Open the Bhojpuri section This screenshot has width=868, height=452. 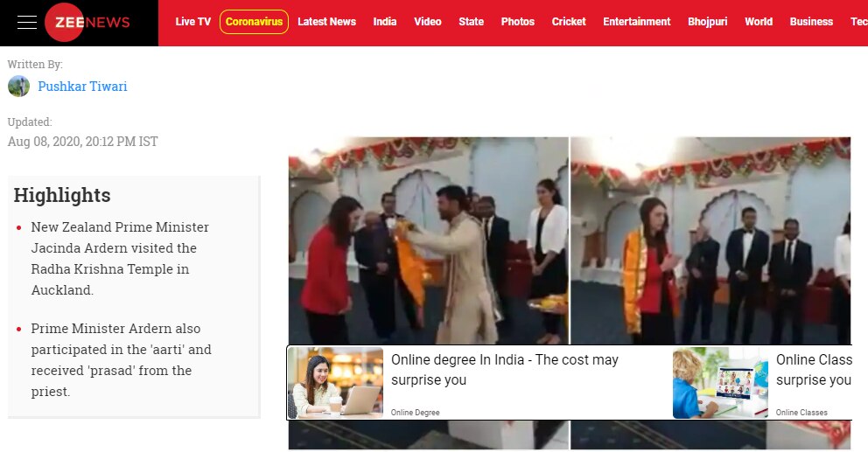pos(707,22)
